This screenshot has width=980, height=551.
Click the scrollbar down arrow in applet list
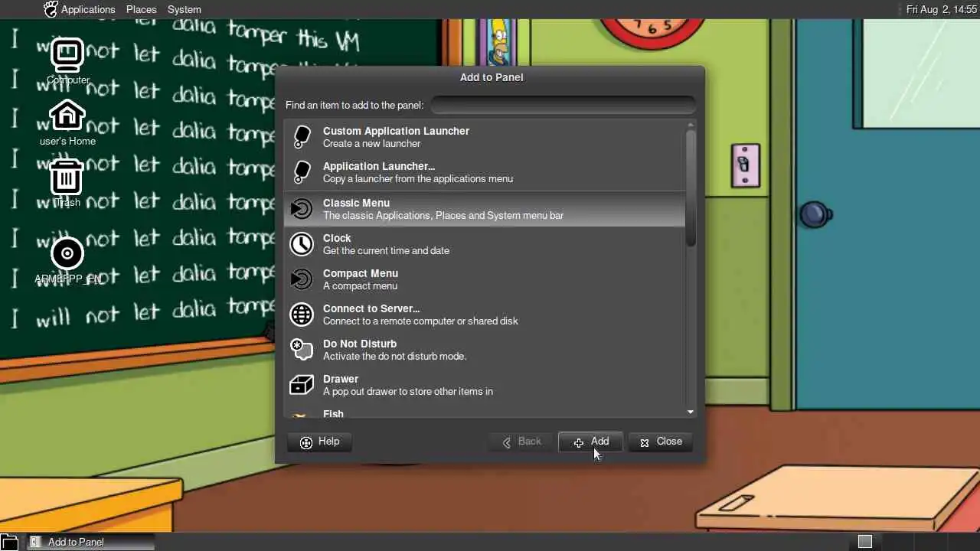(x=691, y=412)
